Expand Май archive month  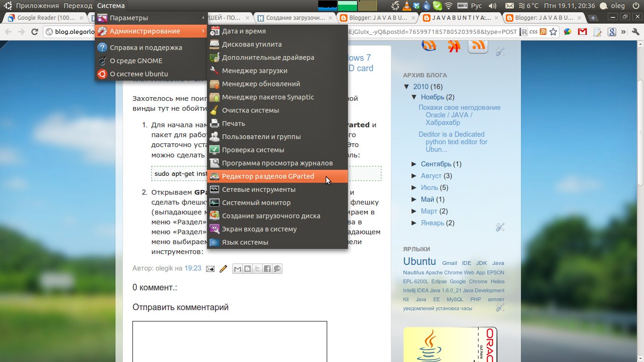(414, 199)
